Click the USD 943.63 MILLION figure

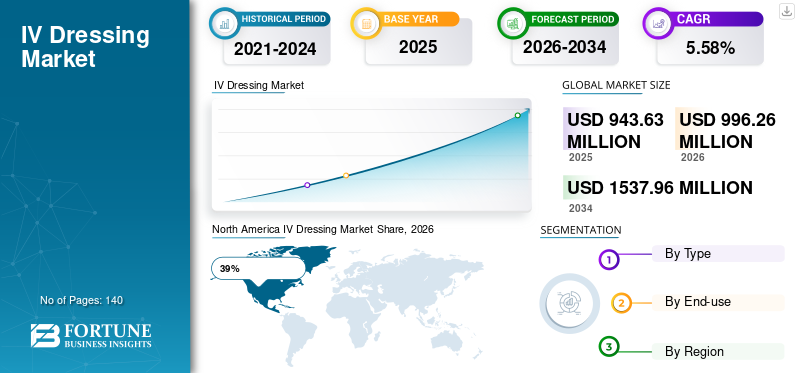tap(615, 131)
